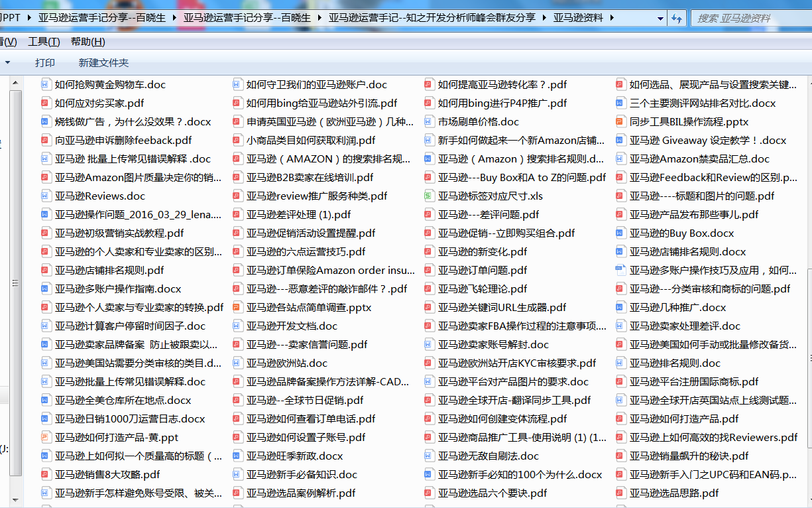Focus the 搜索 亚马逊资料 search box
The image size is (812, 508).
750,18
